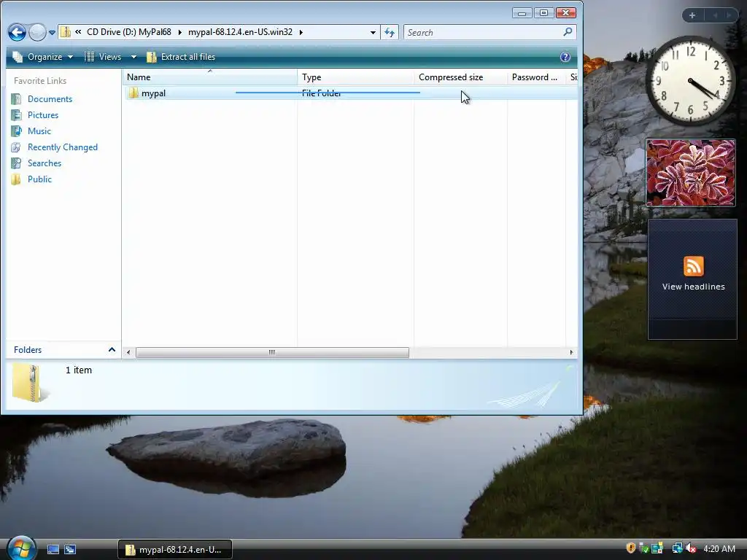Open Searches in Favorite Links
747x560 pixels.
coord(44,163)
